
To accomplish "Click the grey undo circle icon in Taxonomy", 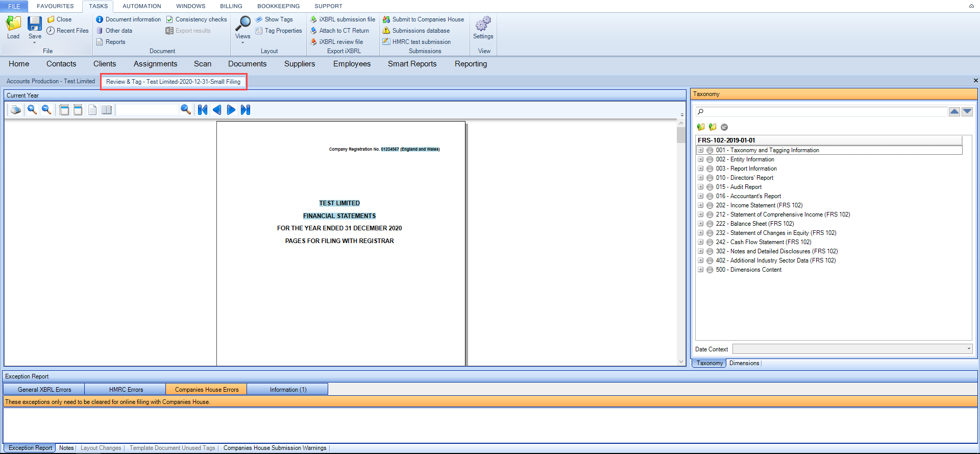I will coord(724,127).
